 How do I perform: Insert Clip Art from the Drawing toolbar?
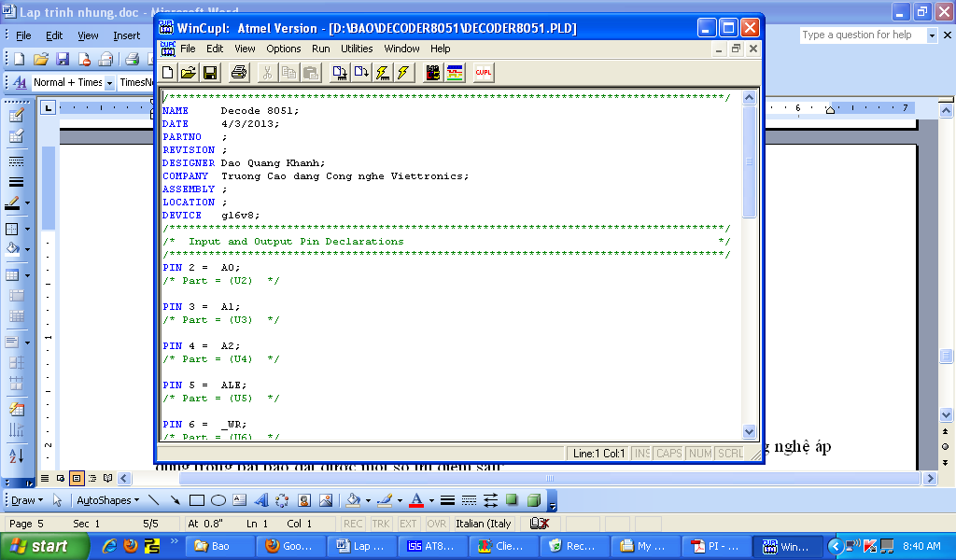point(304,500)
